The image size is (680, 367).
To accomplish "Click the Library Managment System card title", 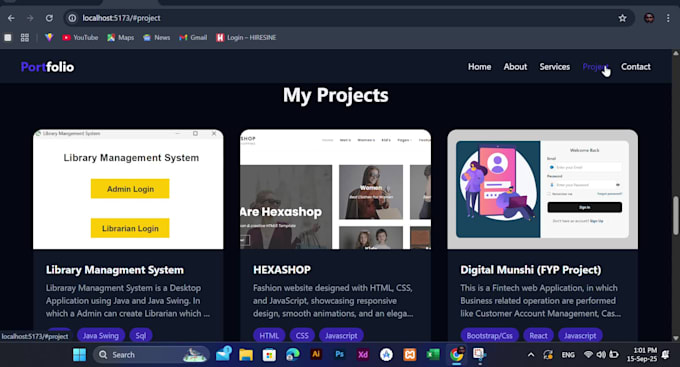I will click(x=115, y=270).
